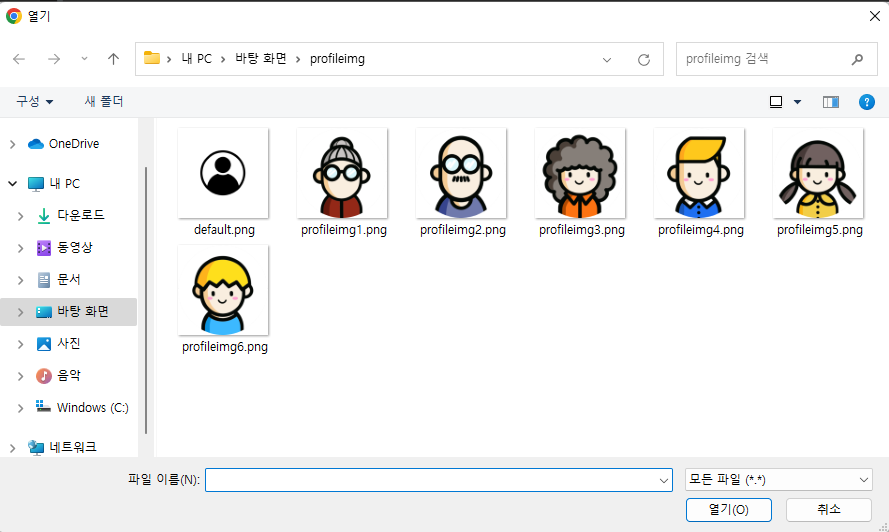Expand the 네트워크 tree node
This screenshot has width=889, height=532.
click(12, 448)
